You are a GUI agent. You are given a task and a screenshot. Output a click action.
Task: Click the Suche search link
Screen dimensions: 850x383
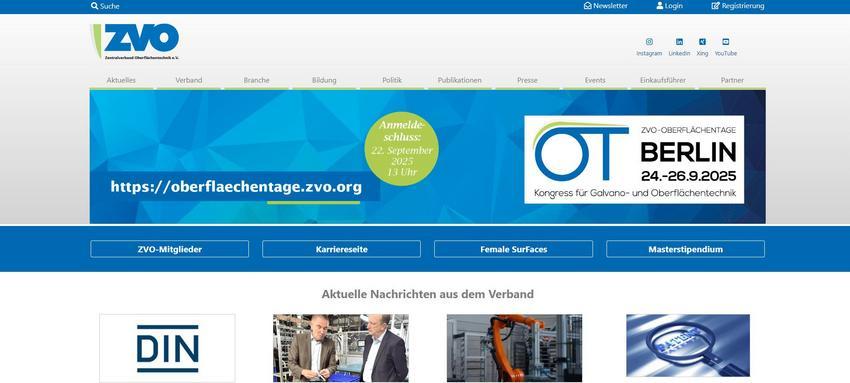[110, 7]
